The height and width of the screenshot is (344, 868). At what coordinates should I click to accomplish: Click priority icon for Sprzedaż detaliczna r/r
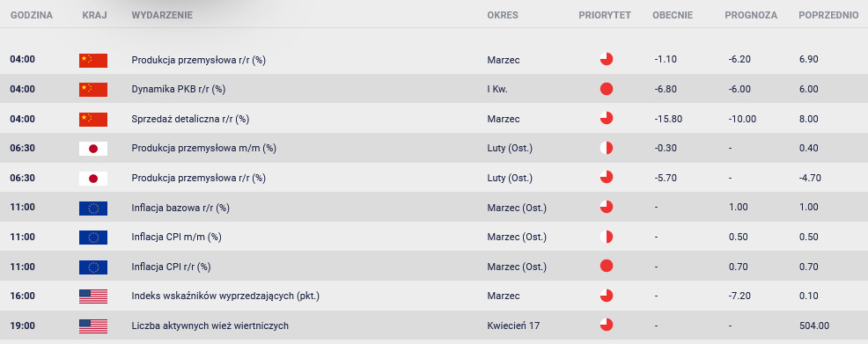click(x=607, y=119)
